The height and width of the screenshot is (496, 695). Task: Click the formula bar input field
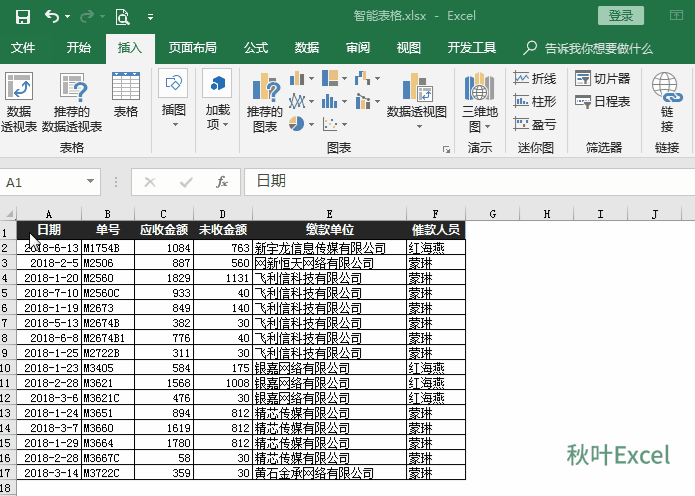[460, 181]
